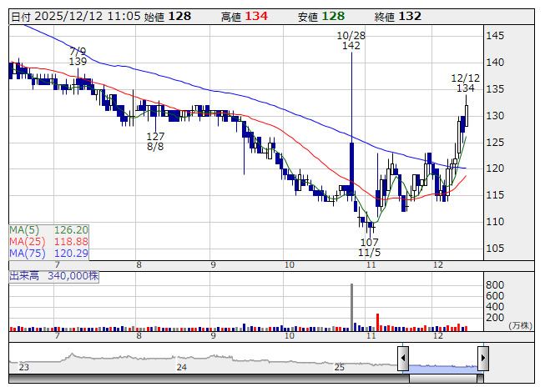545x392 pixels.
Task: Click year 24 in the overview navigator
Action: pos(181,367)
